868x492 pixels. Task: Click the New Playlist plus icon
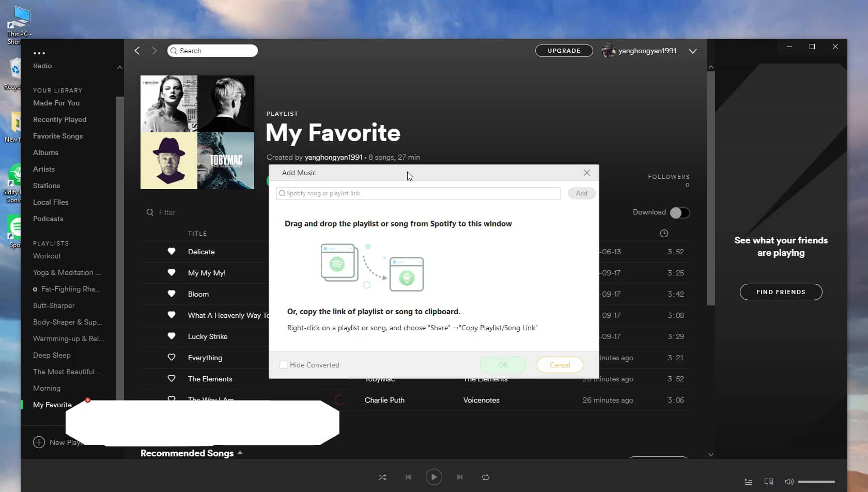(x=39, y=442)
